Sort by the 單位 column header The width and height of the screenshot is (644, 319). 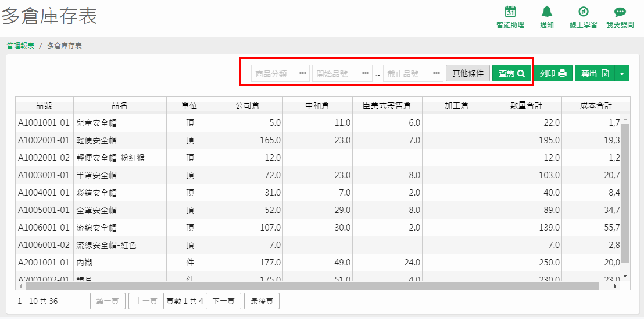(x=189, y=105)
